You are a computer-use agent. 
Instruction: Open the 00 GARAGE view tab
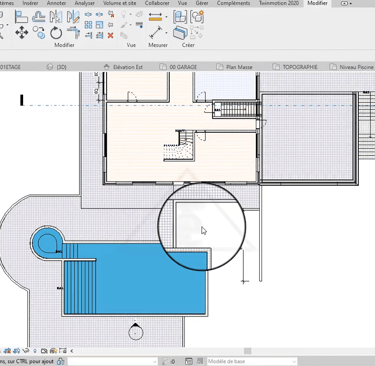coord(183,67)
